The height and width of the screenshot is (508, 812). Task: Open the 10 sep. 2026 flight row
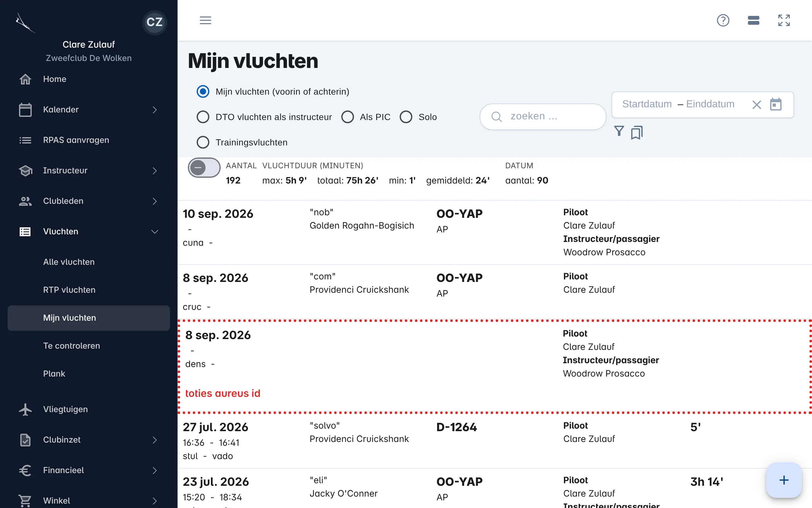pyautogui.click(x=494, y=232)
